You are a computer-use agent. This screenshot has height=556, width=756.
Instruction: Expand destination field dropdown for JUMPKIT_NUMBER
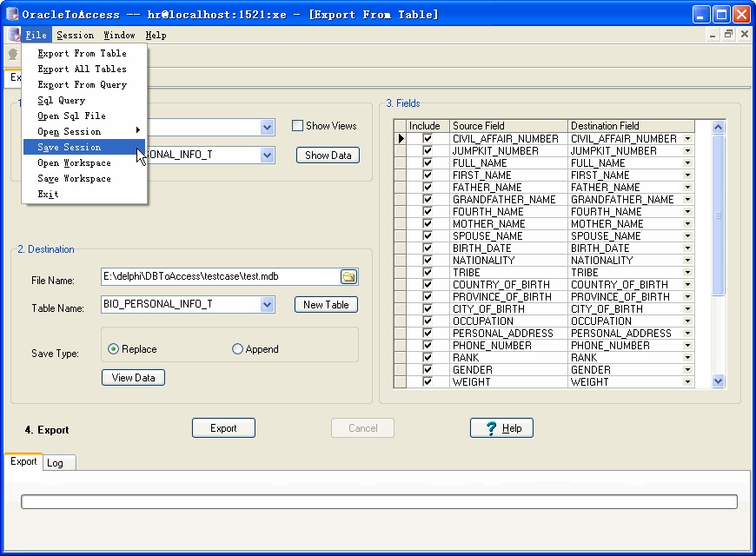click(688, 151)
